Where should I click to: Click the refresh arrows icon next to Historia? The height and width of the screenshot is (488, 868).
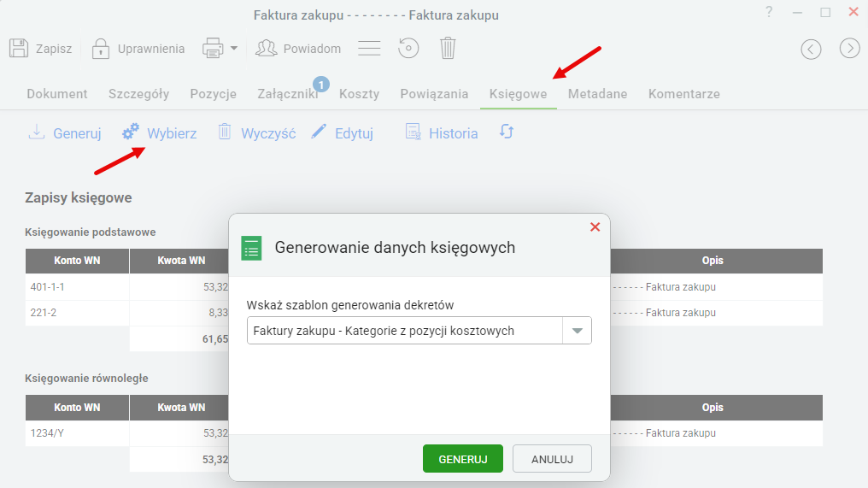click(x=507, y=132)
